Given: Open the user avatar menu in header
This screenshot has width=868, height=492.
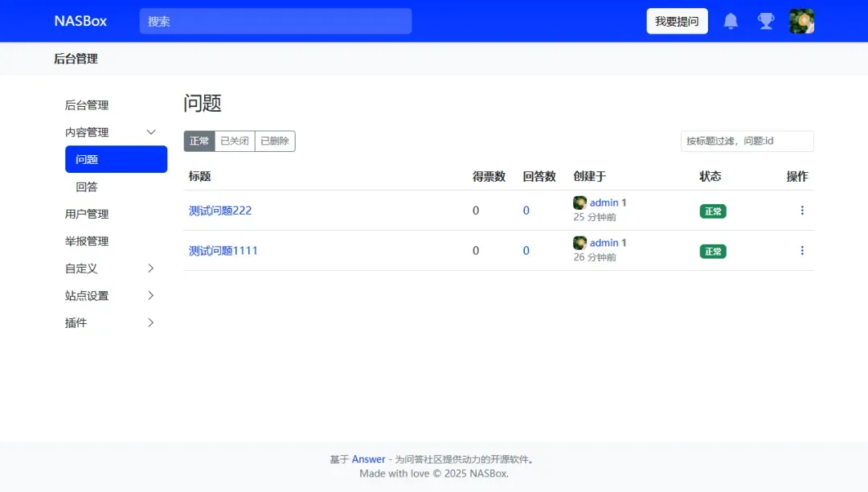Looking at the screenshot, I should [801, 22].
